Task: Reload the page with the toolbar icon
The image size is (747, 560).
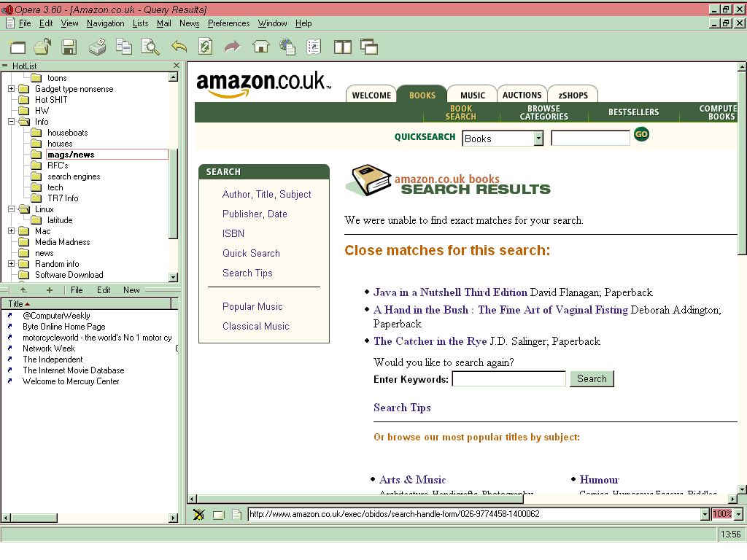Action: (x=205, y=47)
